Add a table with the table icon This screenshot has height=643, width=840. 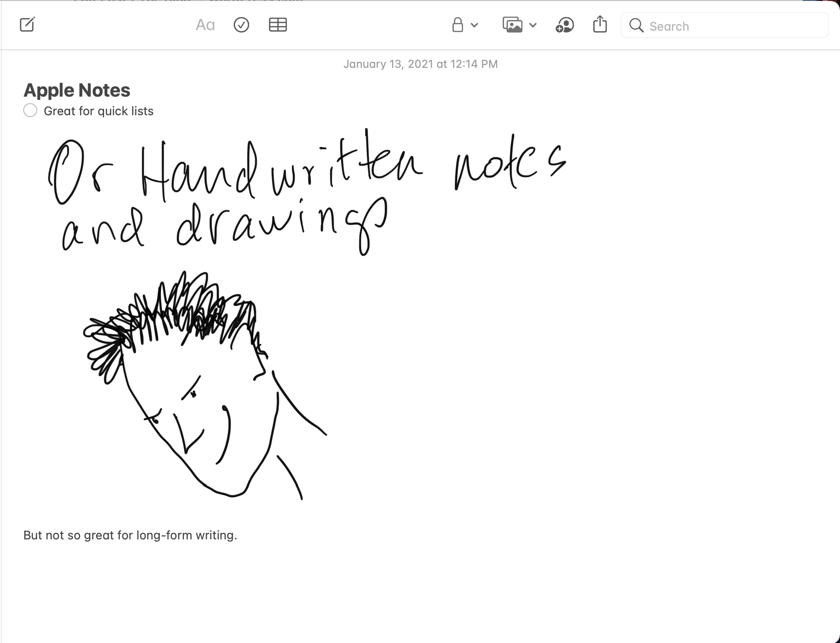point(278,25)
